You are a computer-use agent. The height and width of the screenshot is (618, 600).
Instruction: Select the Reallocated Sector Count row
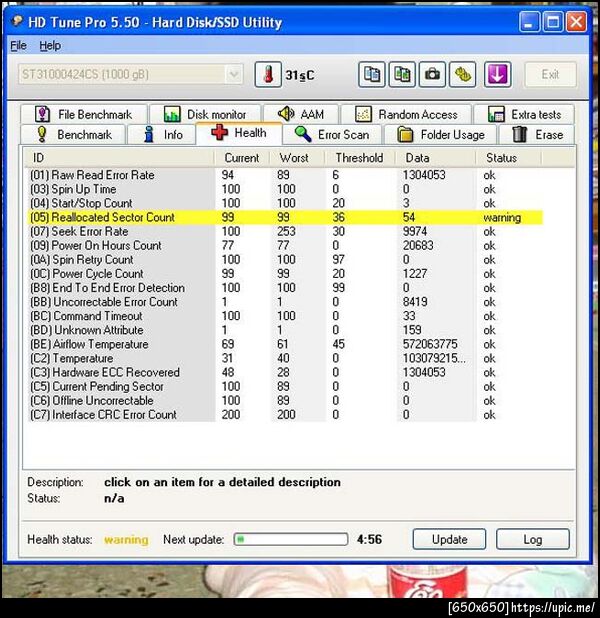(x=285, y=217)
